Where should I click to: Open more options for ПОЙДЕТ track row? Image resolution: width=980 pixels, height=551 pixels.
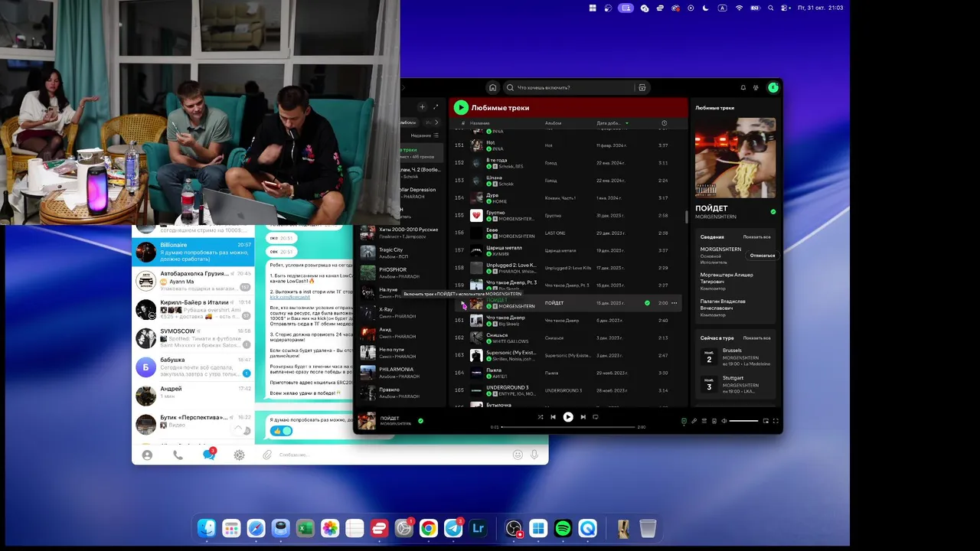[x=675, y=303]
